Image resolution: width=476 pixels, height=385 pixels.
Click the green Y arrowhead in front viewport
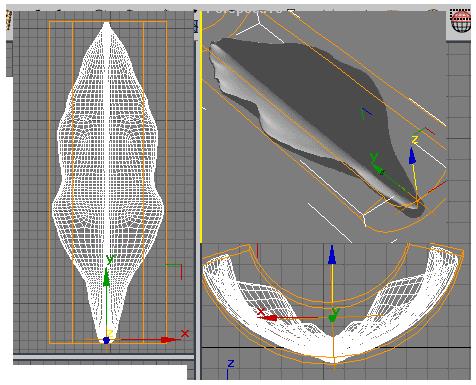click(332, 318)
